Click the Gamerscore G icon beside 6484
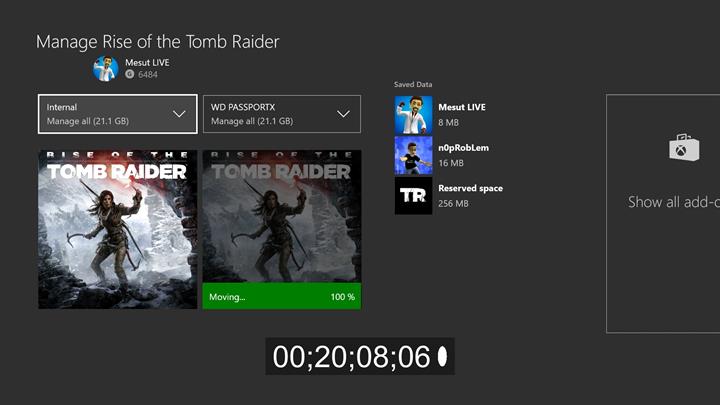Screen dimensions: 720x405 130,74
